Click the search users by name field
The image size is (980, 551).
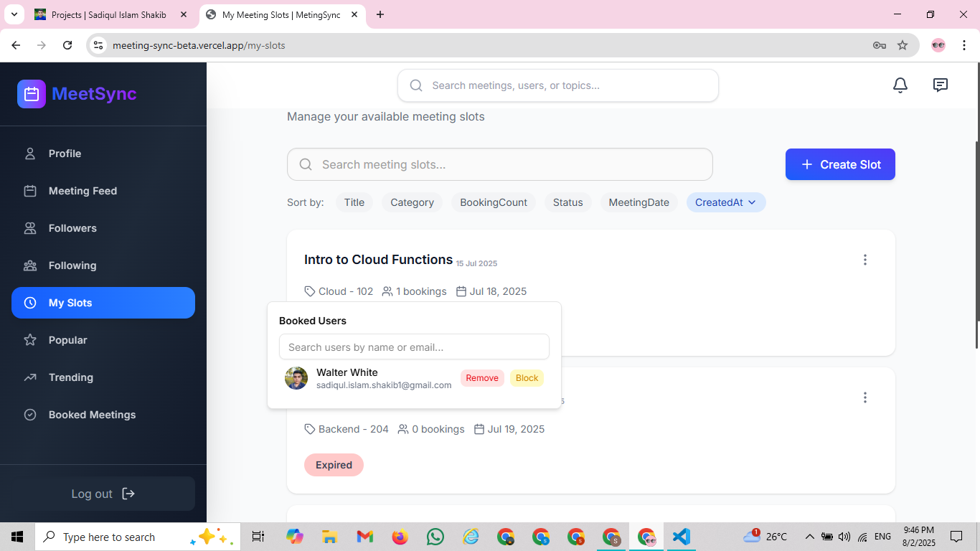(x=414, y=347)
